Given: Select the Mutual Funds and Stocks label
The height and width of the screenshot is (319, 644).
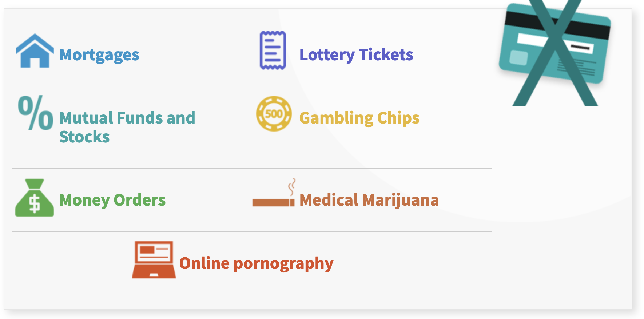Looking at the screenshot, I should pyautogui.click(x=127, y=127).
